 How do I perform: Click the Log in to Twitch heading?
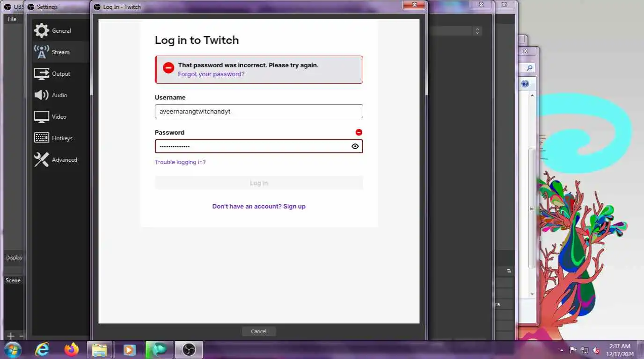[x=197, y=40]
